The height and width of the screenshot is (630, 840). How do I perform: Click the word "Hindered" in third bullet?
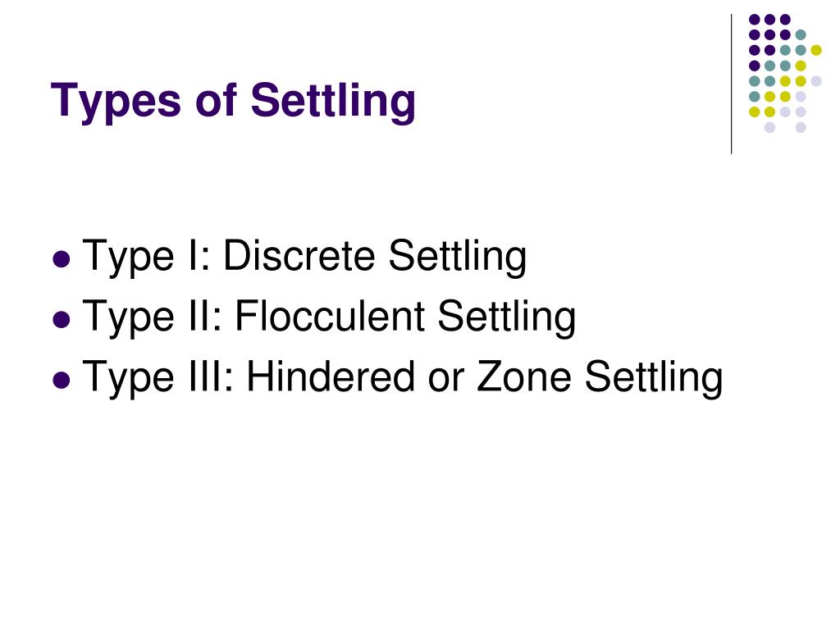[x=331, y=377]
